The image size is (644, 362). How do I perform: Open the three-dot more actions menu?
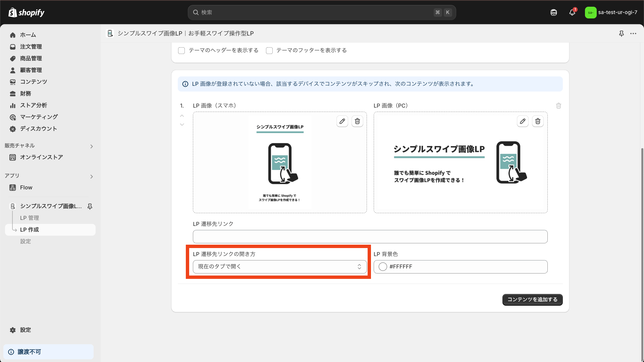pyautogui.click(x=633, y=34)
